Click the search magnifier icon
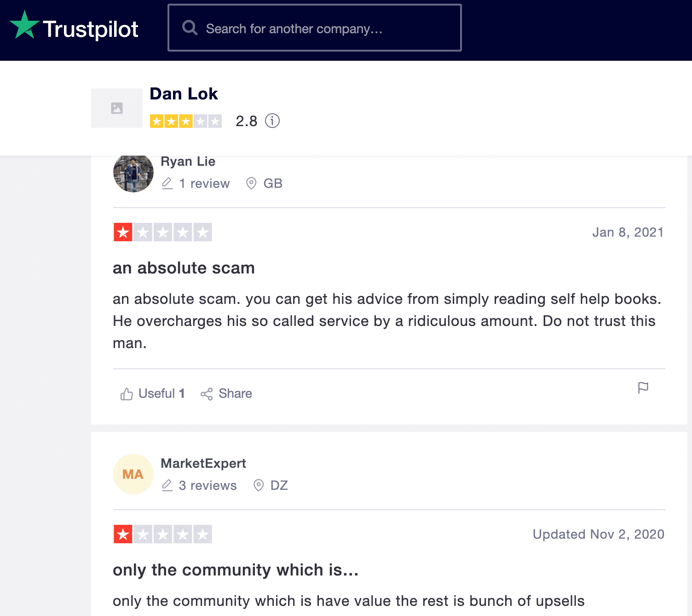This screenshot has height=616, width=692. [x=190, y=28]
